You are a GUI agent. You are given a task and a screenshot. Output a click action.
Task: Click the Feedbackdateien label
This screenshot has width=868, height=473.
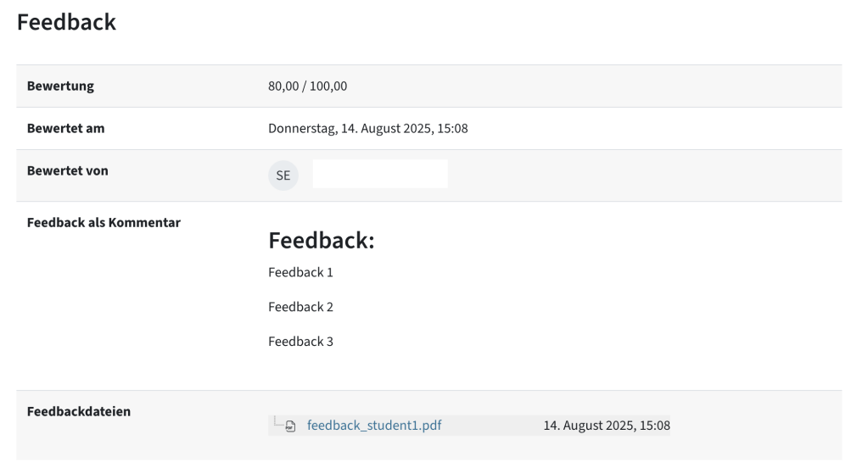coord(79,412)
